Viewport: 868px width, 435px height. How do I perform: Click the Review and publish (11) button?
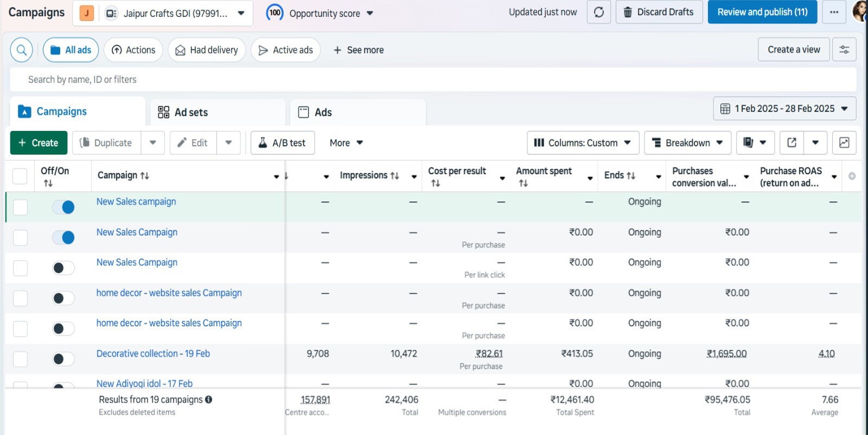tap(762, 12)
